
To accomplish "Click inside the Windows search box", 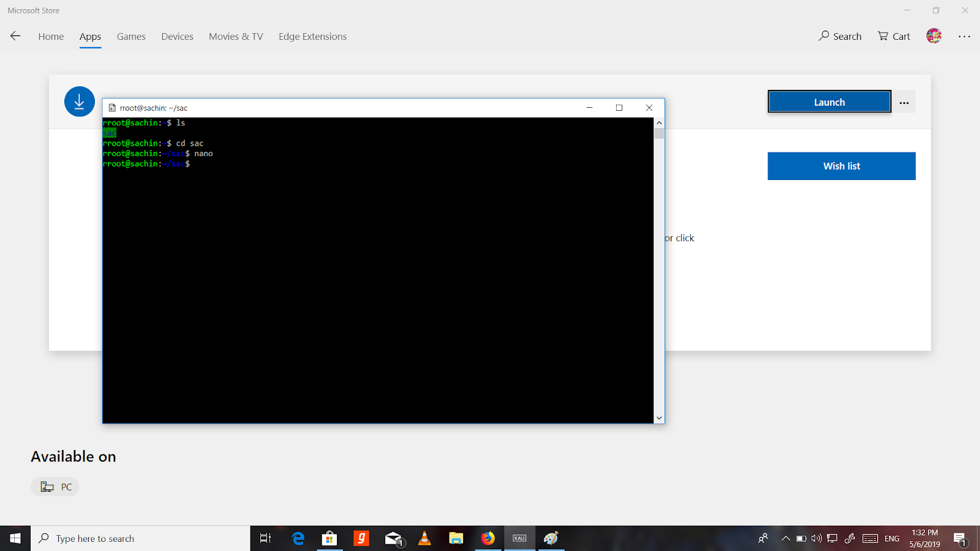I will [141, 538].
